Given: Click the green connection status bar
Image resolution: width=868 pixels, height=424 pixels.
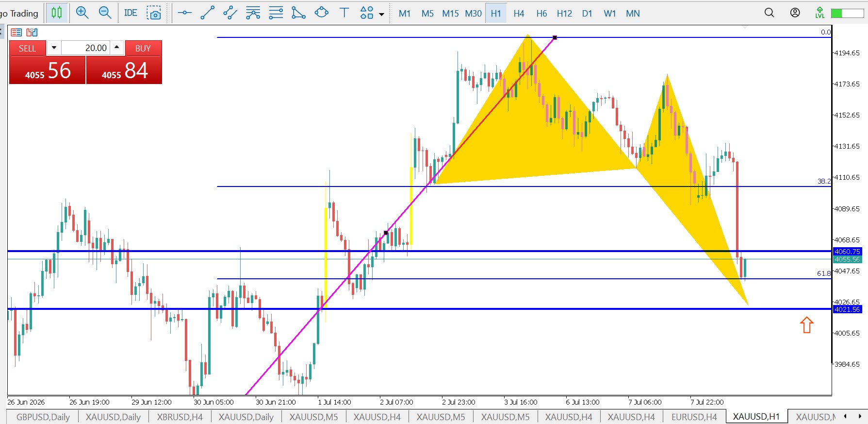Looking at the screenshot, I should 847,14.
